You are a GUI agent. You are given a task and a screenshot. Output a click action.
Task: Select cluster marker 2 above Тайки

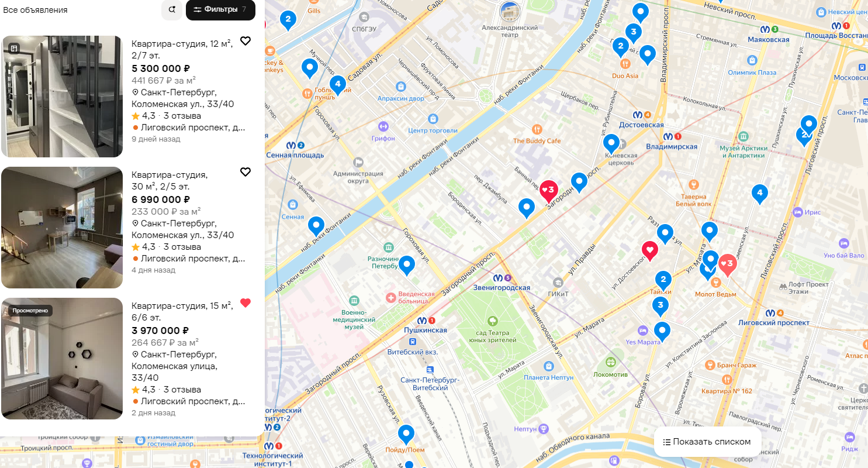pos(663,280)
